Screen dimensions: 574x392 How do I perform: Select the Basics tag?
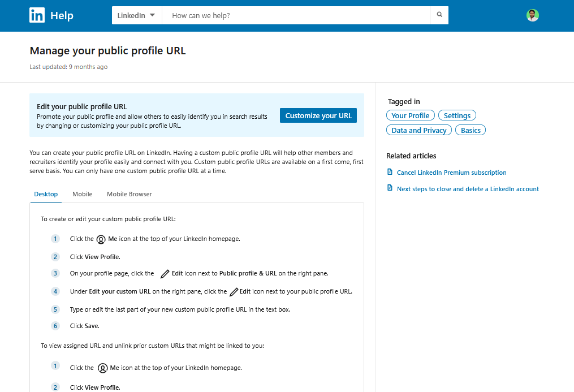coord(471,130)
